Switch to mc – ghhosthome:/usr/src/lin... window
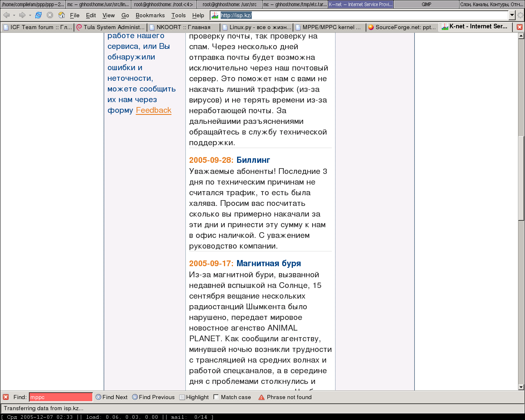This screenshot has height=420, width=525. [98, 4]
